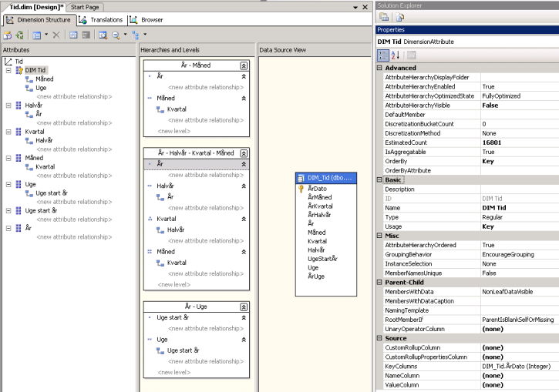Viewport: 559px width, 392px height.
Task: Click the Properties panel title bar
Action: click(467, 30)
